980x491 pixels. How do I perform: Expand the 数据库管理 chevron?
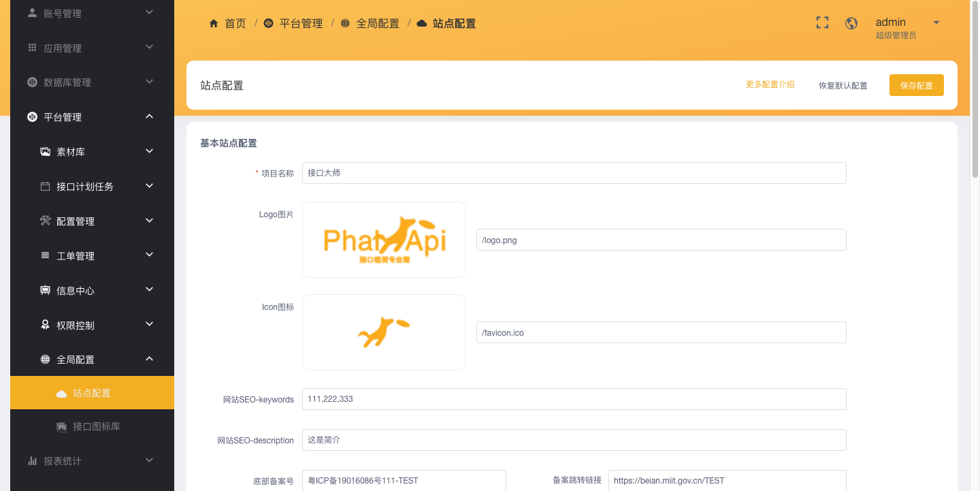pyautogui.click(x=150, y=82)
